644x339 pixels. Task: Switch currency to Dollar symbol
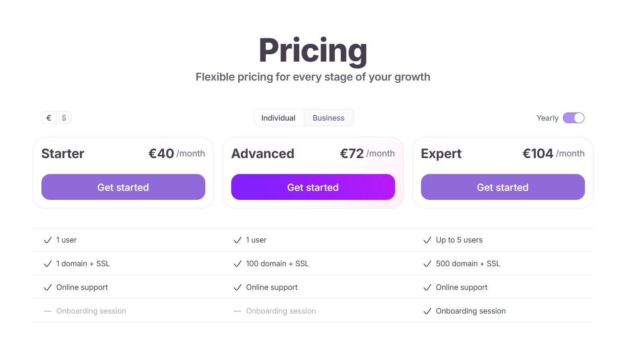tap(64, 118)
